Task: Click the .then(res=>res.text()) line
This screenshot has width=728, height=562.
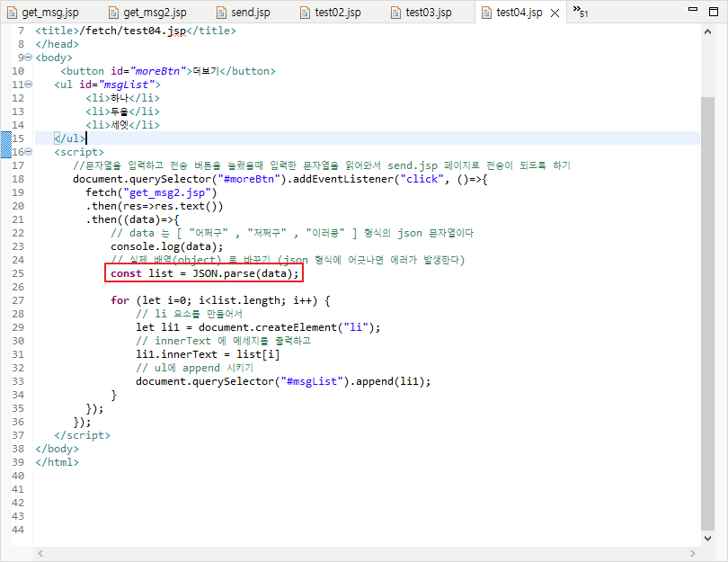Action: point(155,206)
